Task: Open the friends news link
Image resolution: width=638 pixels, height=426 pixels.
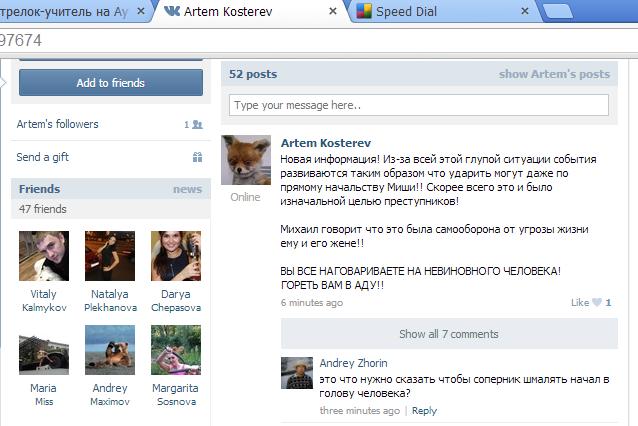Action: click(x=187, y=189)
